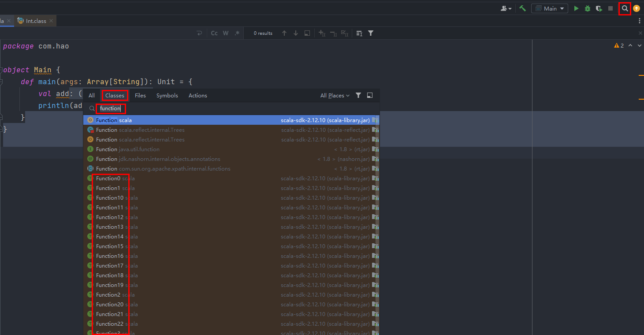The height and width of the screenshot is (335, 644).
Task: Open search results in Find tool window
Action: pos(370,95)
